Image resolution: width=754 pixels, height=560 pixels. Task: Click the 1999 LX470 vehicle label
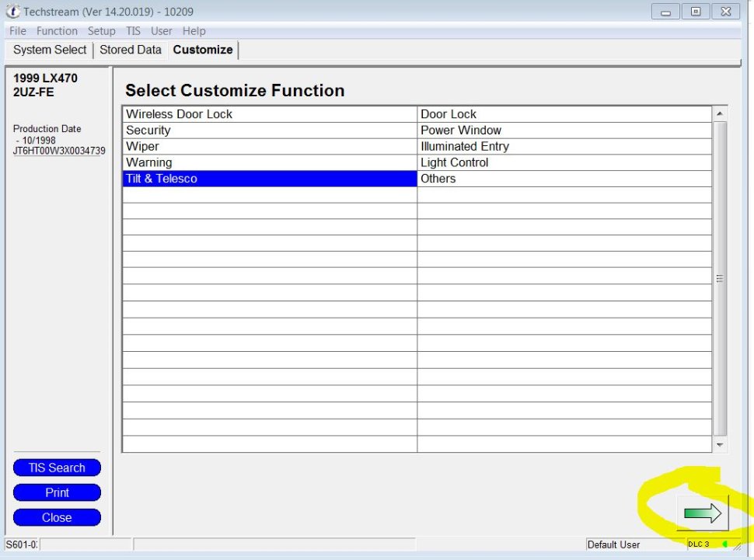tap(45, 78)
